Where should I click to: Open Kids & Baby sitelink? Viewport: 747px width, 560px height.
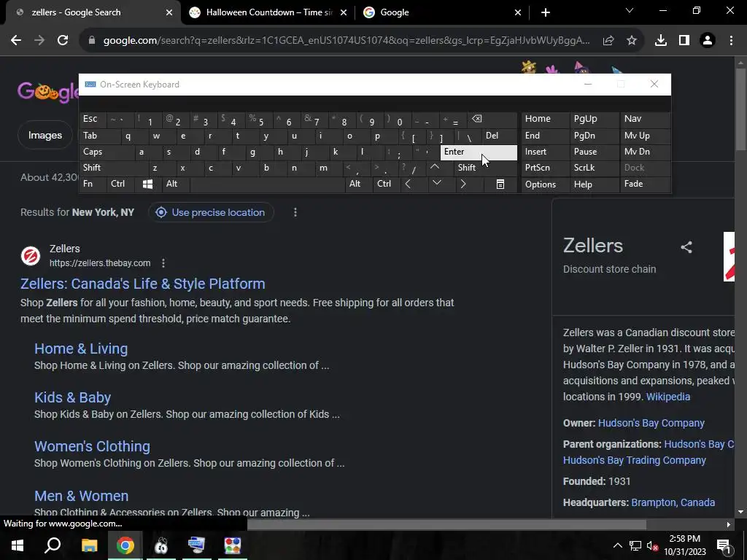click(x=72, y=397)
